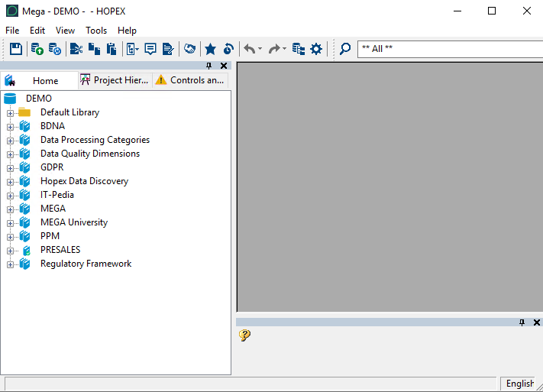This screenshot has height=392, width=543.
Task: Click the search field showing ** All **
Action: coord(449,49)
